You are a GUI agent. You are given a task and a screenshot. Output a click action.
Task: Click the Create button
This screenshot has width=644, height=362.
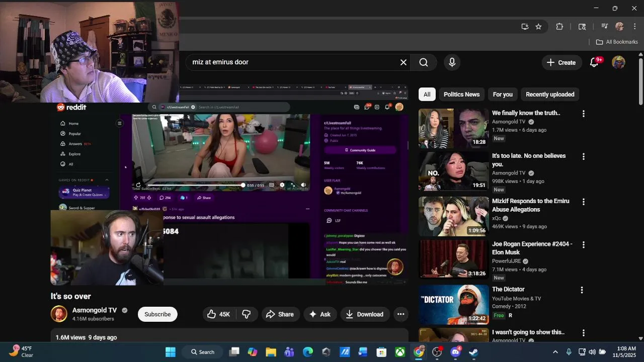561,62
